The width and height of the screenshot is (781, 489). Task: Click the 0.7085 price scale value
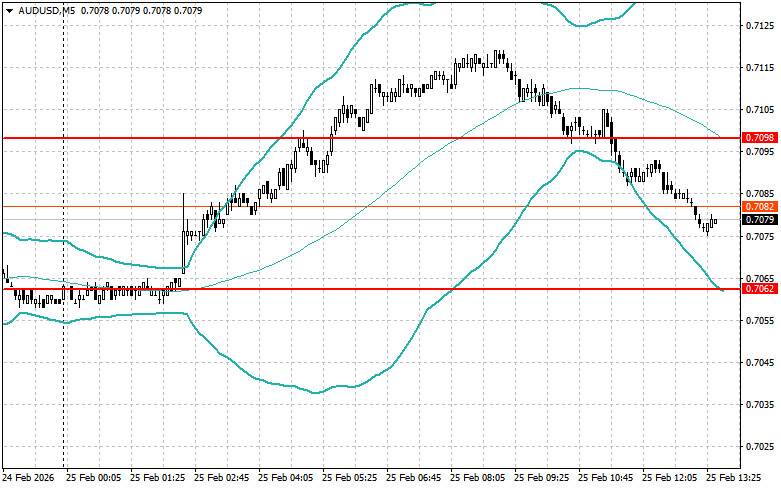pyautogui.click(x=760, y=194)
